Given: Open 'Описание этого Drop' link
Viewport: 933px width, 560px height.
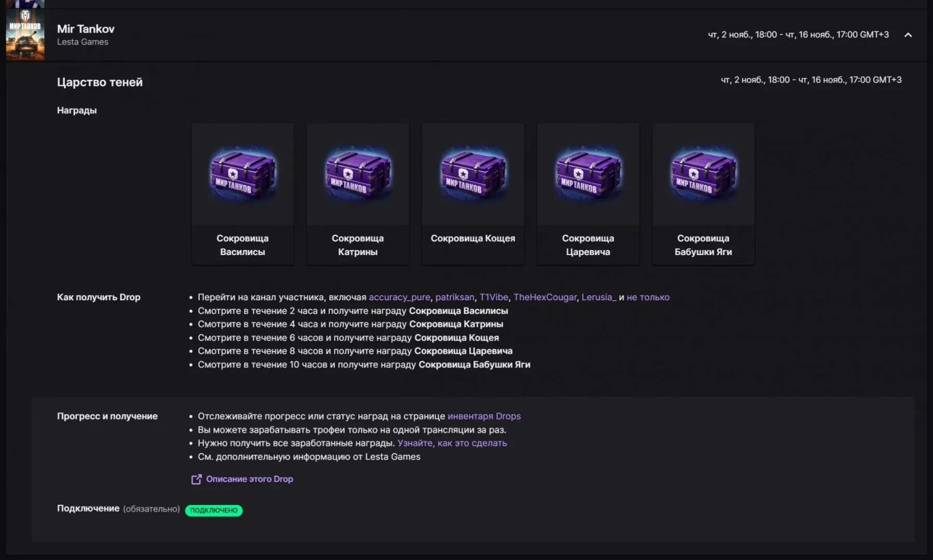Looking at the screenshot, I should [x=249, y=479].
